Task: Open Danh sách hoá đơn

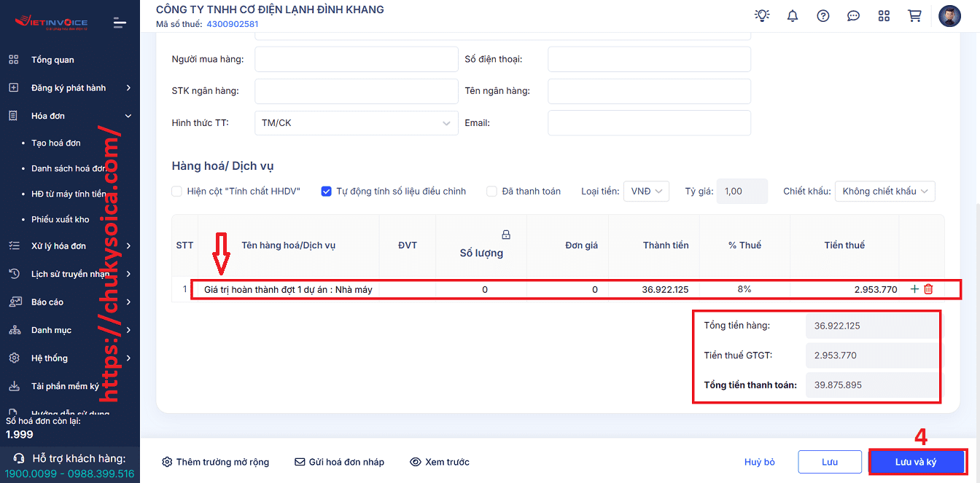Action: tap(69, 168)
